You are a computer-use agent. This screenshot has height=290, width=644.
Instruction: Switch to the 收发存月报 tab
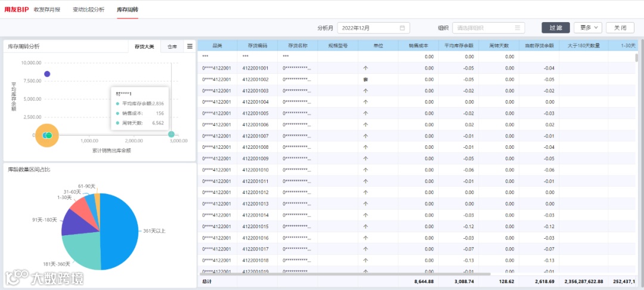pyautogui.click(x=47, y=10)
